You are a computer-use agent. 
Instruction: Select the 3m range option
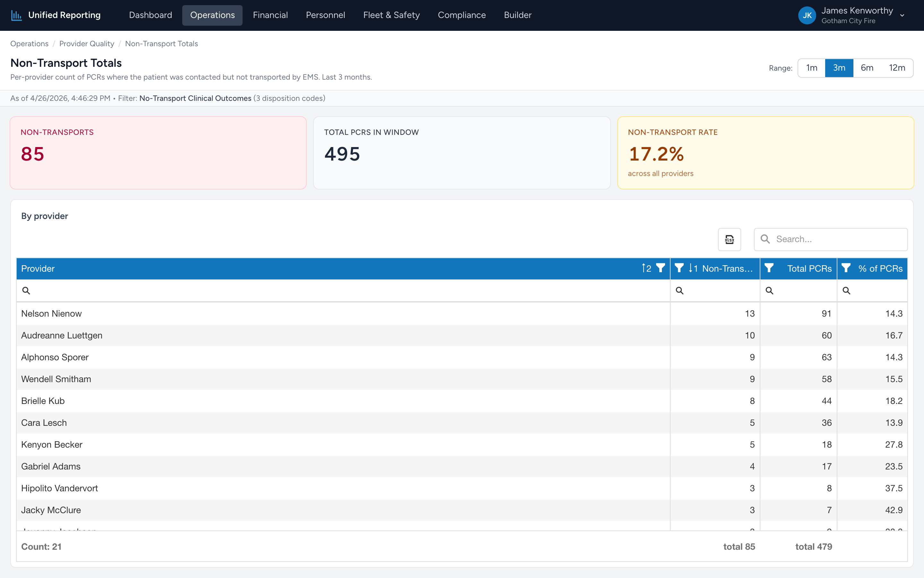[x=839, y=68]
